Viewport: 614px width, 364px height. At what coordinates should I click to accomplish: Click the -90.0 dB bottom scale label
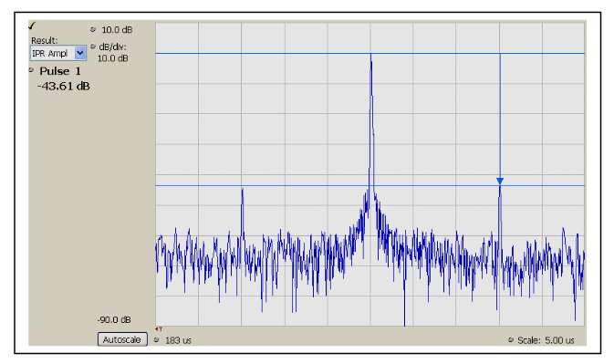114,320
